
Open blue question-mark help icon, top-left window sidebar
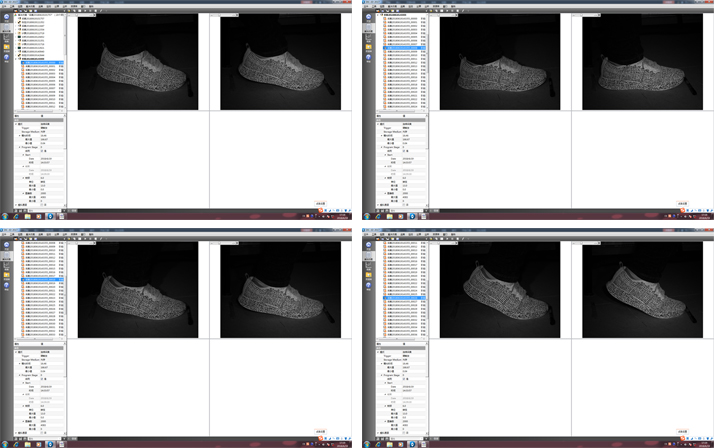[6, 59]
